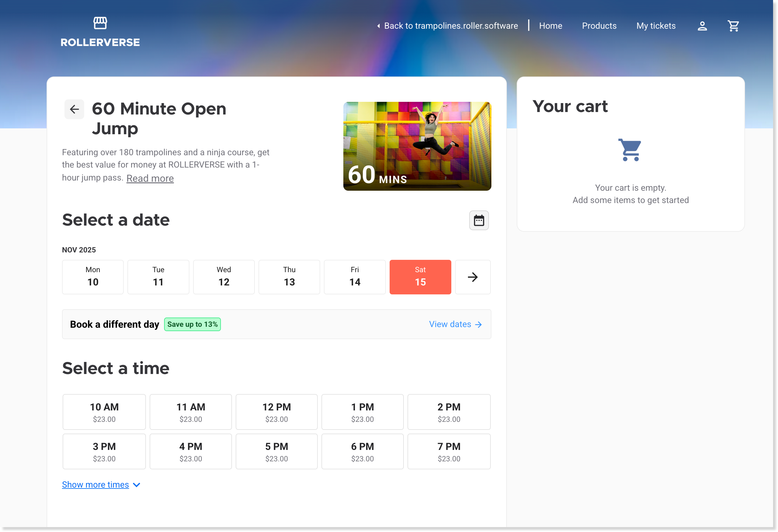
Task: Select the Wed 12 date
Action: tap(224, 277)
